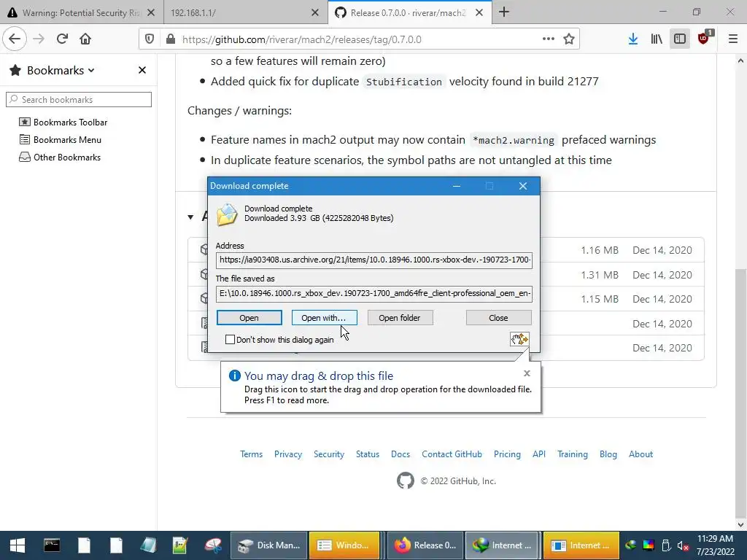Viewport: 747px width, 560px height.
Task: Dismiss the drag & drop tooltip
Action: coord(527,373)
